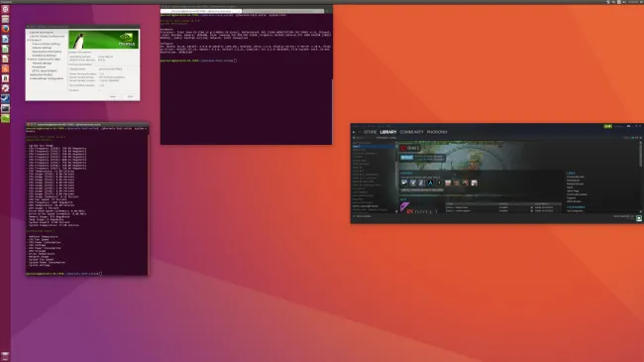
Task: Collapse the GPU 0 tree node
Action: (x=29, y=60)
